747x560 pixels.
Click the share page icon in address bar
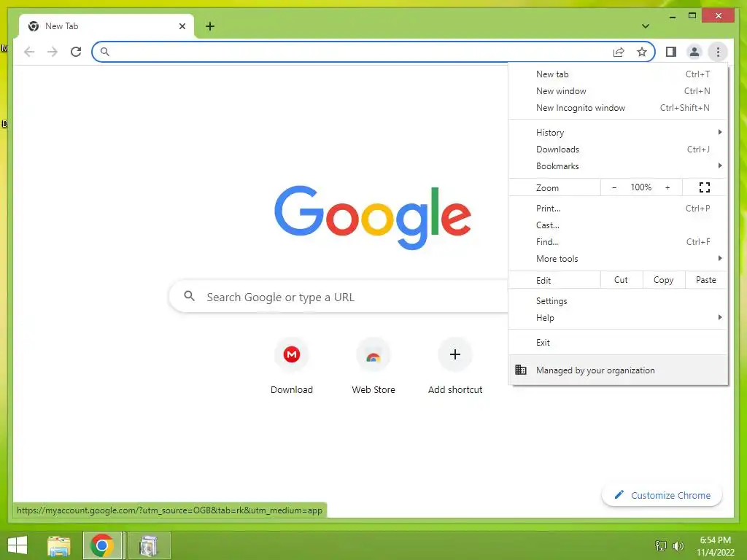619,52
